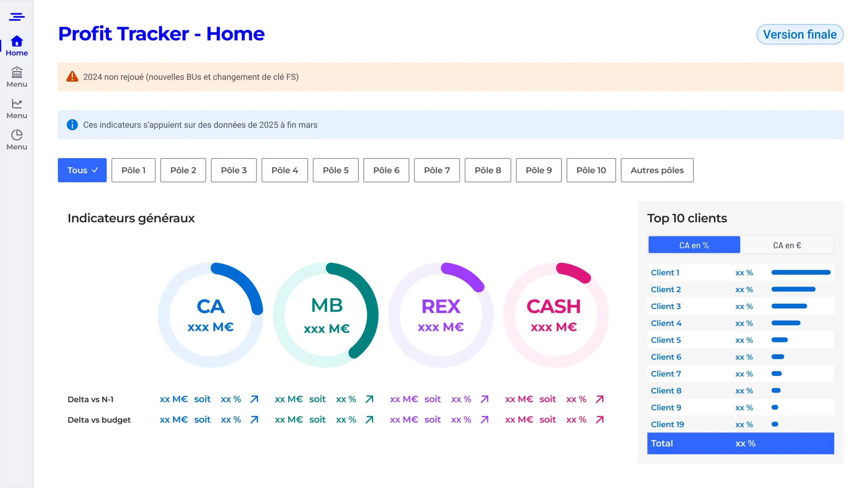Open the hamburger menu icon
Viewport: 868px width, 488px height.
[17, 17]
